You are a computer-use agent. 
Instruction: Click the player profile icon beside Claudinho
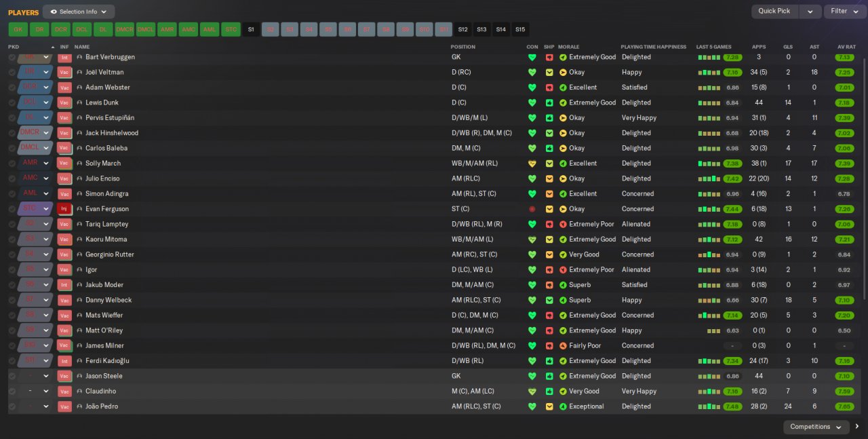click(79, 391)
